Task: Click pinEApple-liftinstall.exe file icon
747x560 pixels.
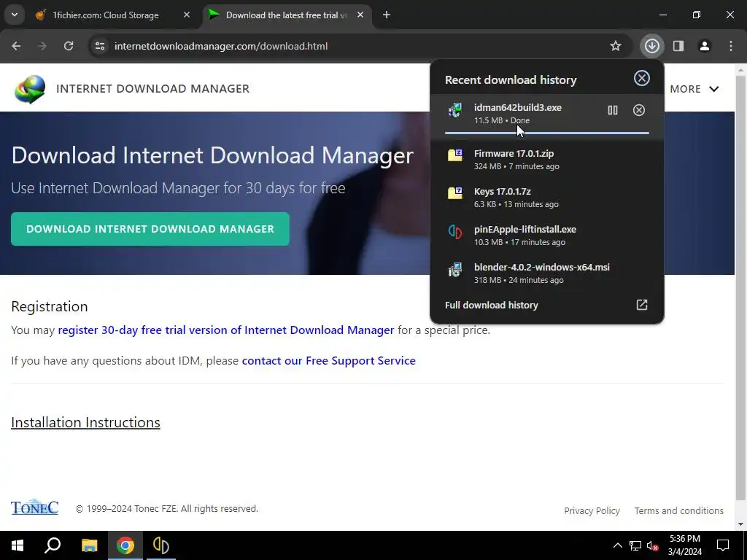Action: point(455,232)
